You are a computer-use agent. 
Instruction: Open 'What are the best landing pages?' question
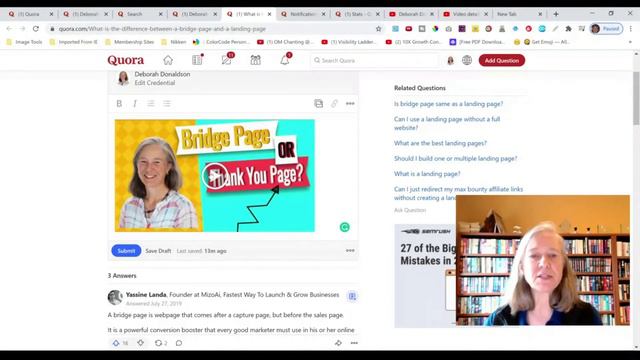pyautogui.click(x=440, y=143)
